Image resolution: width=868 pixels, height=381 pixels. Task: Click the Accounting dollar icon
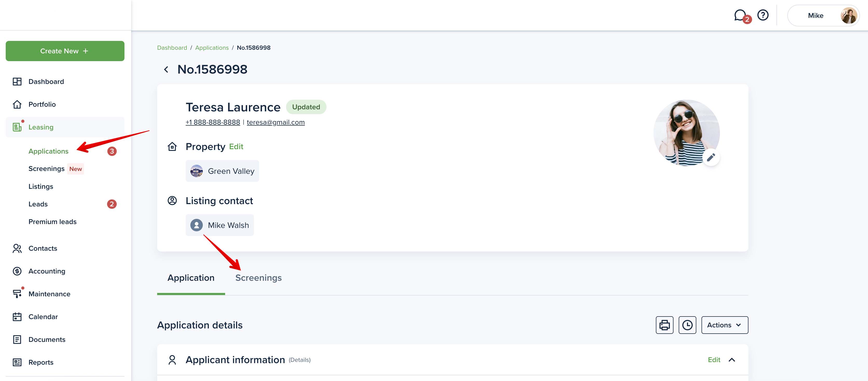[17, 271]
